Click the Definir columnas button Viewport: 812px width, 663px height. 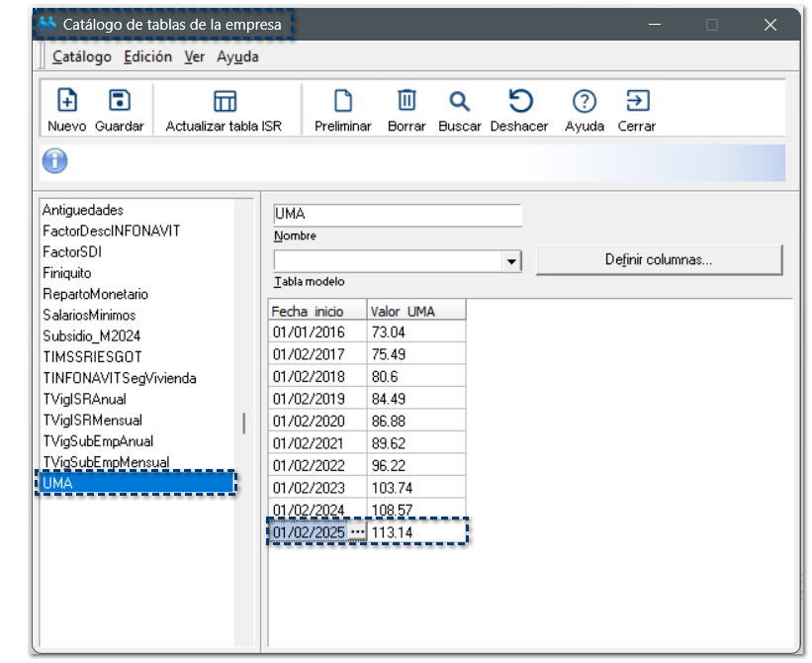658,260
